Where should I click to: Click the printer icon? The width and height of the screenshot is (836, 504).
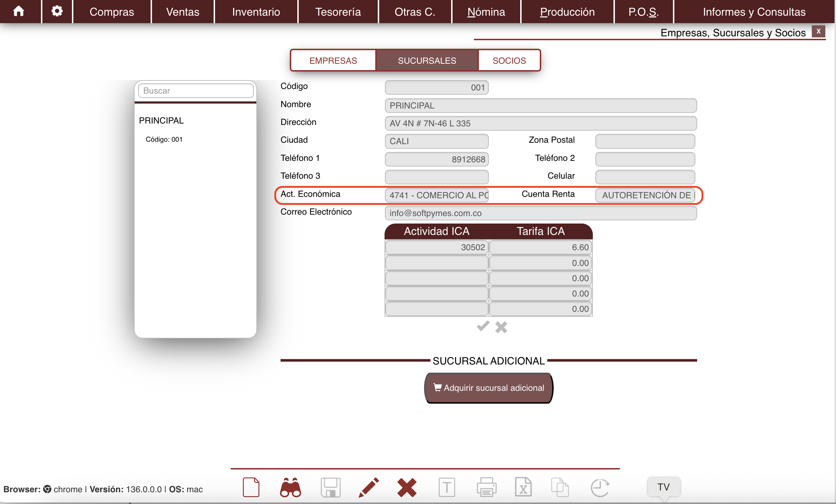click(486, 487)
